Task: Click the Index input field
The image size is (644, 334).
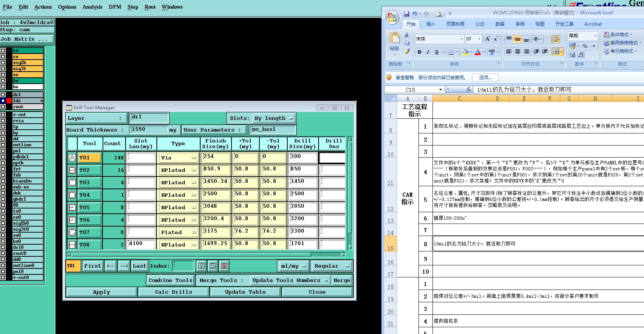Action: tap(183, 266)
